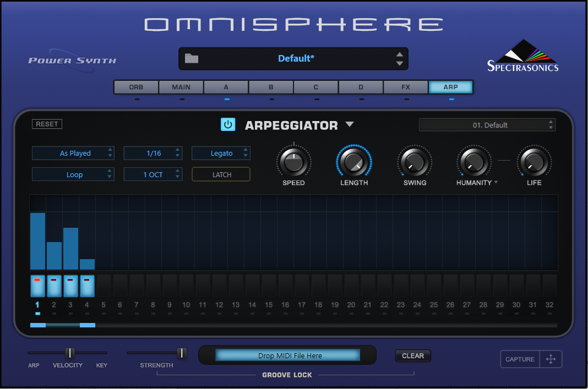The image size is (588, 389).
Task: Adjust the Speed knob
Action: (293, 162)
